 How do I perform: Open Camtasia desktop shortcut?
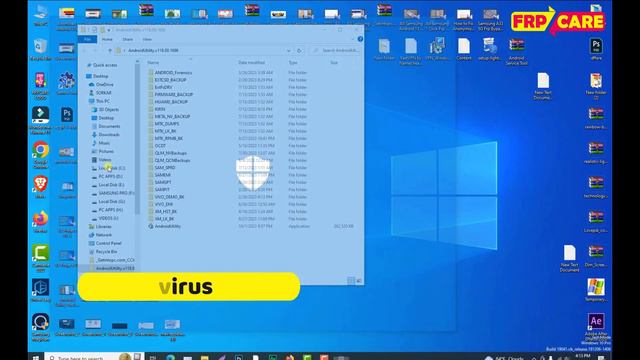(x=40, y=259)
